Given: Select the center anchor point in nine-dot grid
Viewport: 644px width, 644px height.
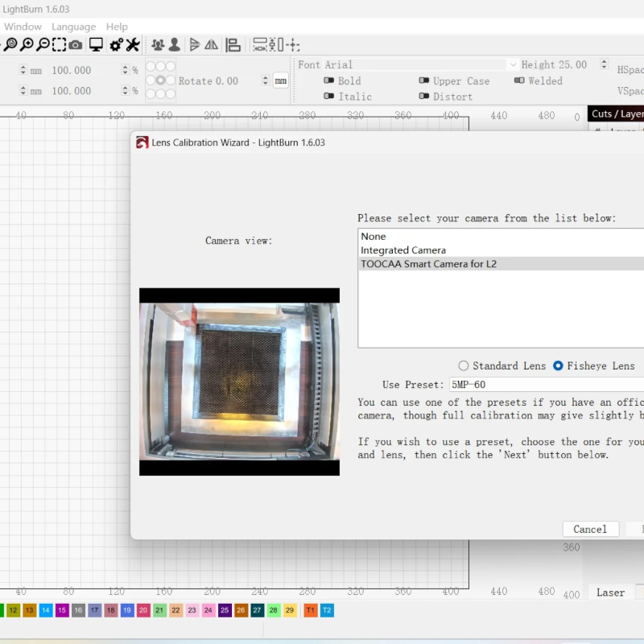Looking at the screenshot, I should [160, 80].
